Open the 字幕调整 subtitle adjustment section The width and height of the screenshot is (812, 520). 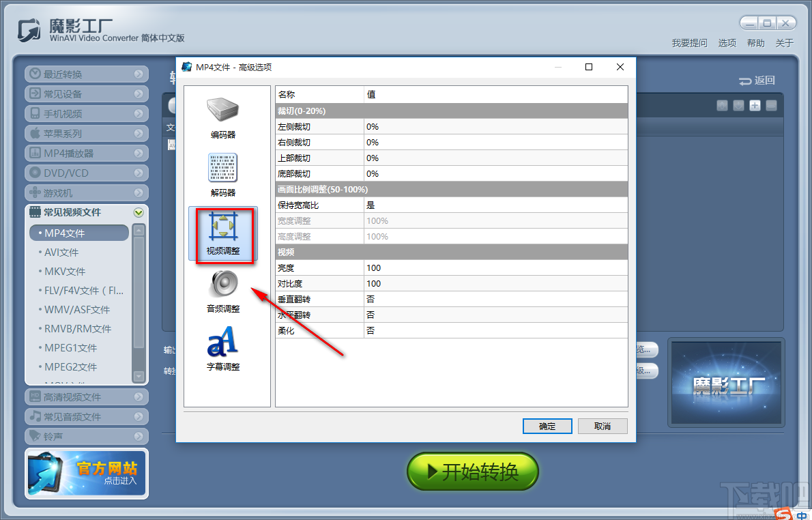click(223, 349)
